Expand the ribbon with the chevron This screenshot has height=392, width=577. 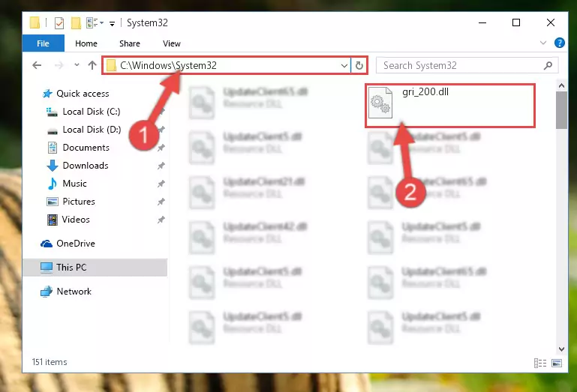pyautogui.click(x=542, y=43)
